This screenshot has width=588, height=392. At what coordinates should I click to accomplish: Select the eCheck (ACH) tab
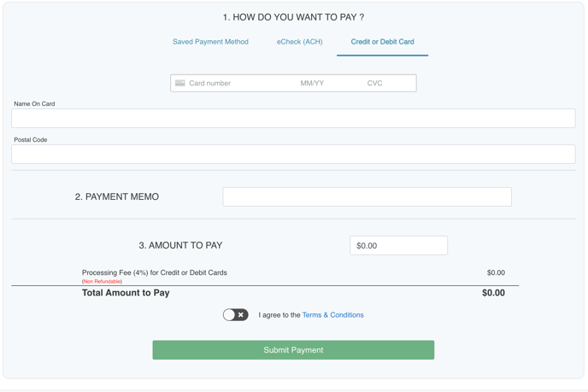pos(299,42)
